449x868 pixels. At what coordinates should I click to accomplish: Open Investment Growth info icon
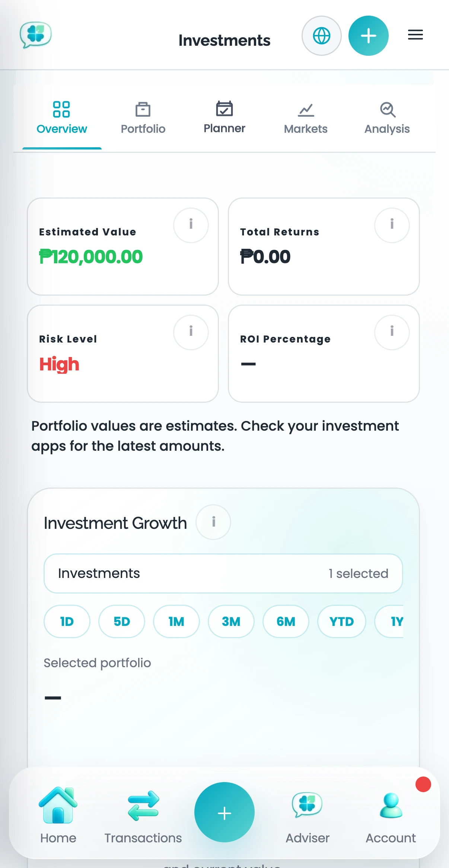pos(213,522)
